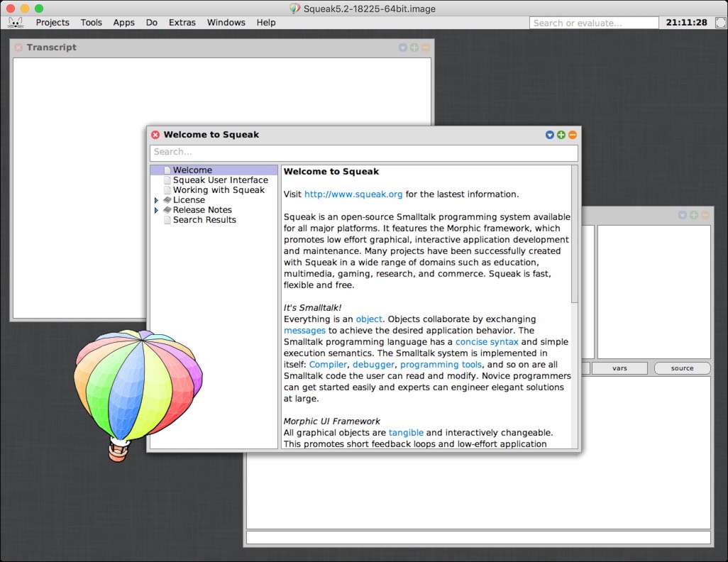Select Squeak User Interface in help tree
Viewport: 728px width, 562px height.
pos(220,180)
